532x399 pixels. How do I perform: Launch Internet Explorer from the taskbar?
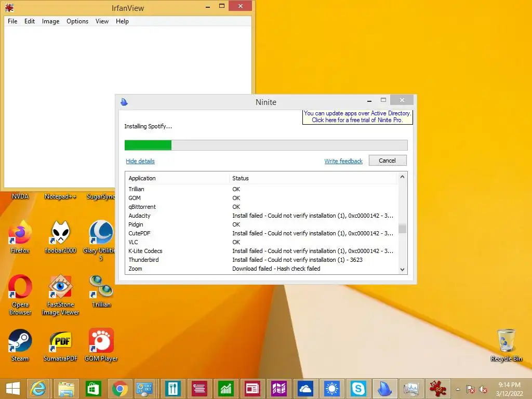38,389
